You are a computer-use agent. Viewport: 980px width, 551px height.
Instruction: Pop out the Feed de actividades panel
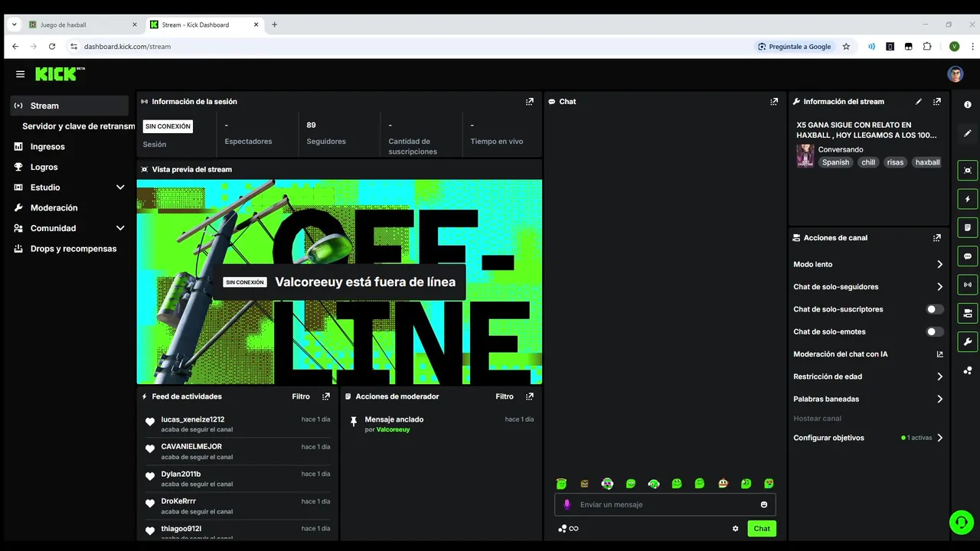[x=326, y=396]
